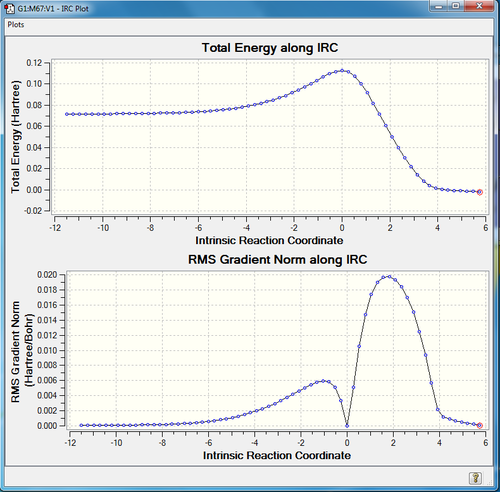
Task: Select the red-circled final point on energy plot
Action: click(480, 192)
